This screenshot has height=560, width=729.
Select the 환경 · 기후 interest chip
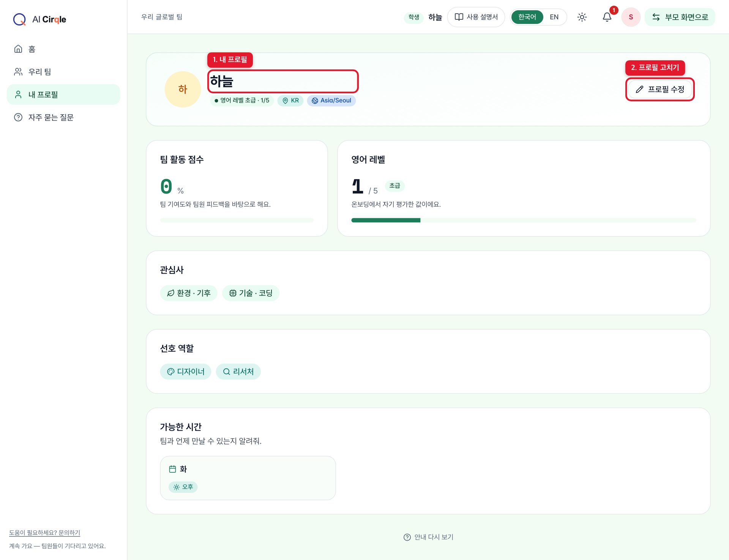pos(189,293)
